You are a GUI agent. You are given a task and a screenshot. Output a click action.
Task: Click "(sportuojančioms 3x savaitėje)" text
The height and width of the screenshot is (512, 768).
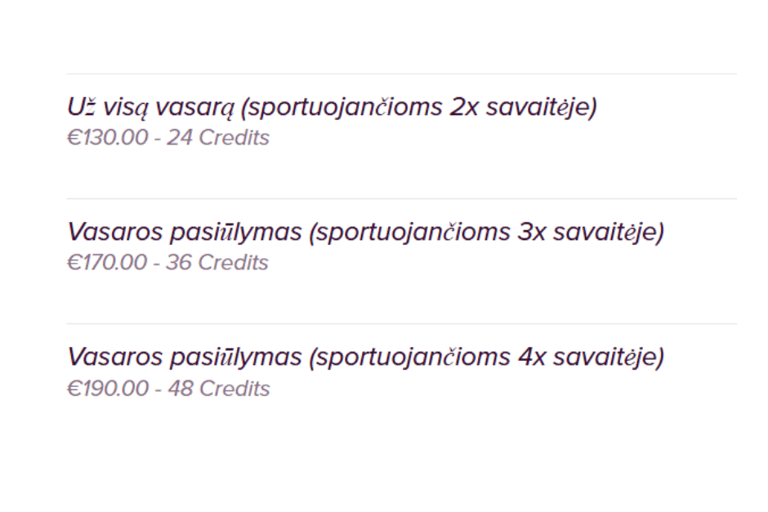tap(486, 232)
